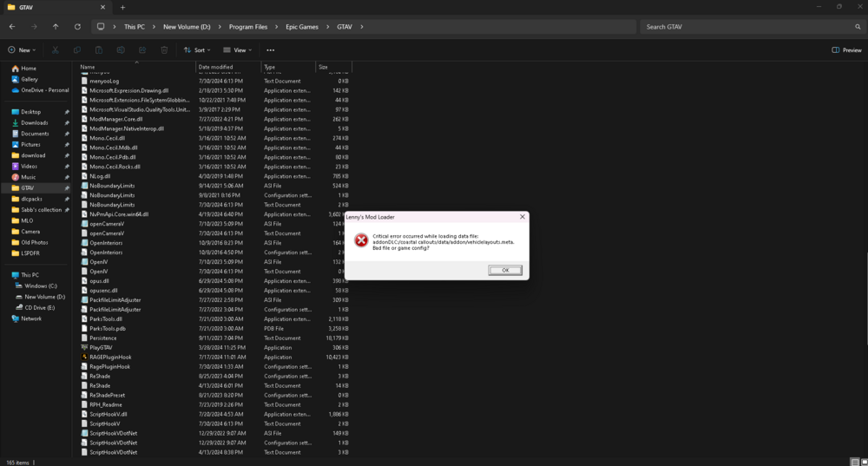Select Windows (C:) drive in sidebar
The image size is (868, 466).
[36, 286]
